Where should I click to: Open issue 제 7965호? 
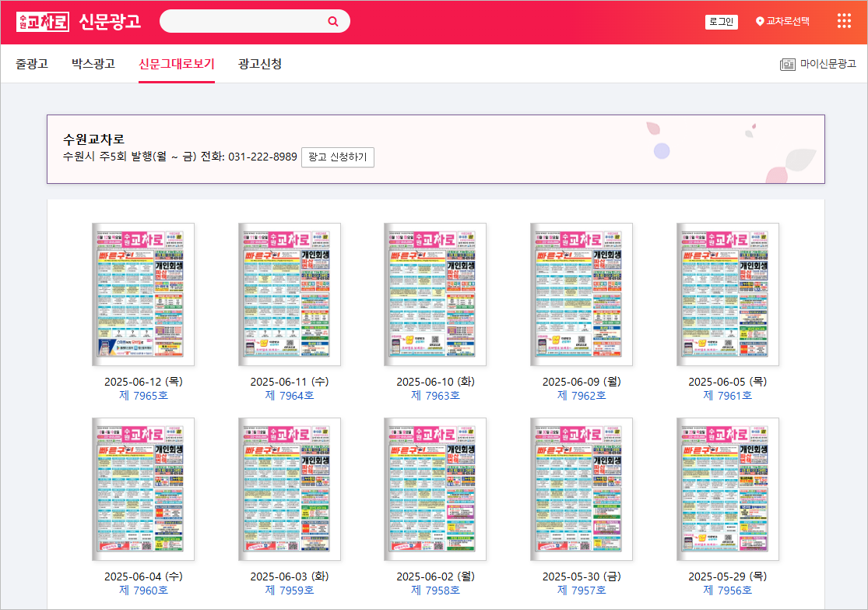coord(143,394)
